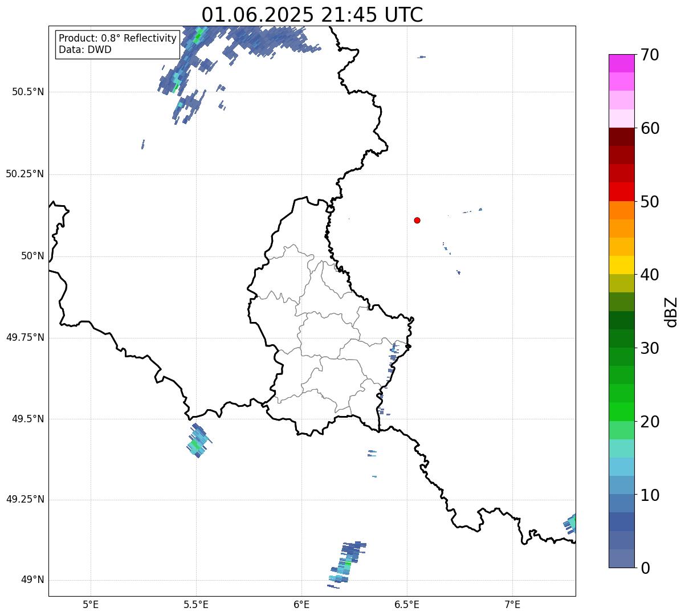Click the 50°N latitude label

pos(32,256)
